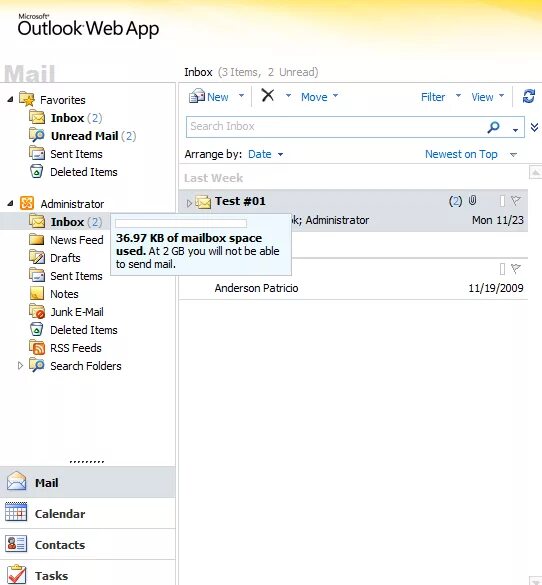
Task: Expand the advanced search chevron
Action: (x=534, y=127)
